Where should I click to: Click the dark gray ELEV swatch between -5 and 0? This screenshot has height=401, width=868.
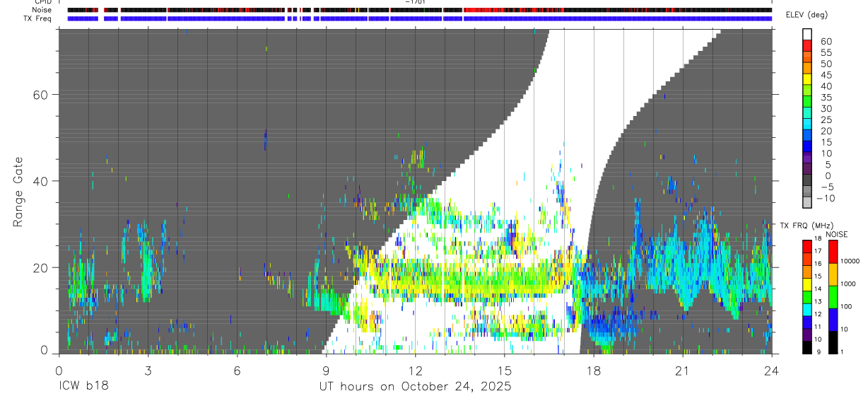807,180
